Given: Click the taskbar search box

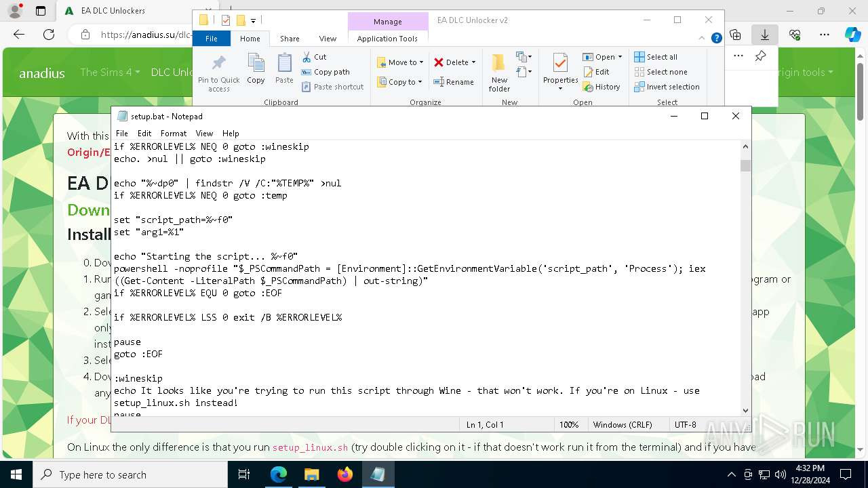Looking at the screenshot, I should (130, 474).
